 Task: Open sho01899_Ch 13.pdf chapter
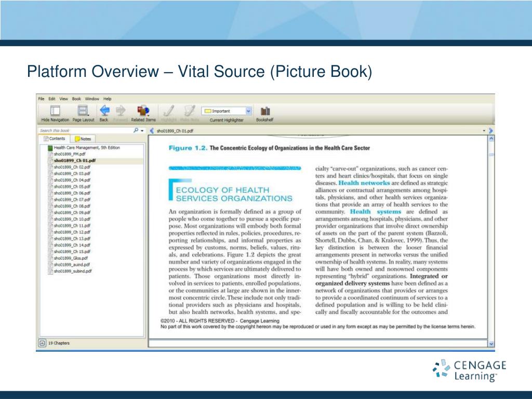[x=70, y=238]
